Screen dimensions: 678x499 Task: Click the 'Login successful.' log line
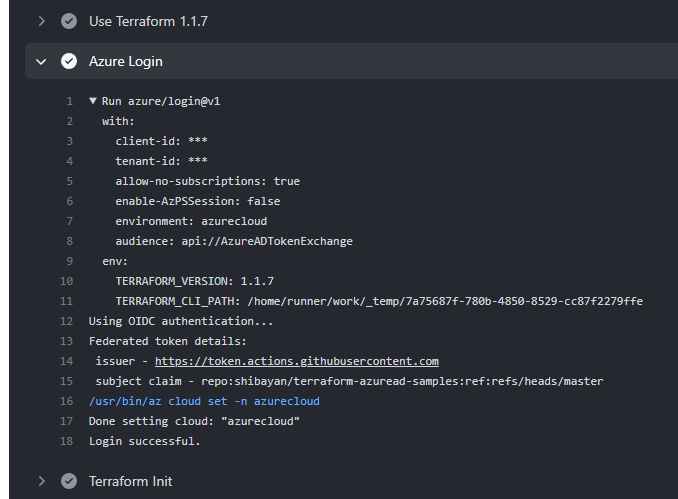coord(144,441)
